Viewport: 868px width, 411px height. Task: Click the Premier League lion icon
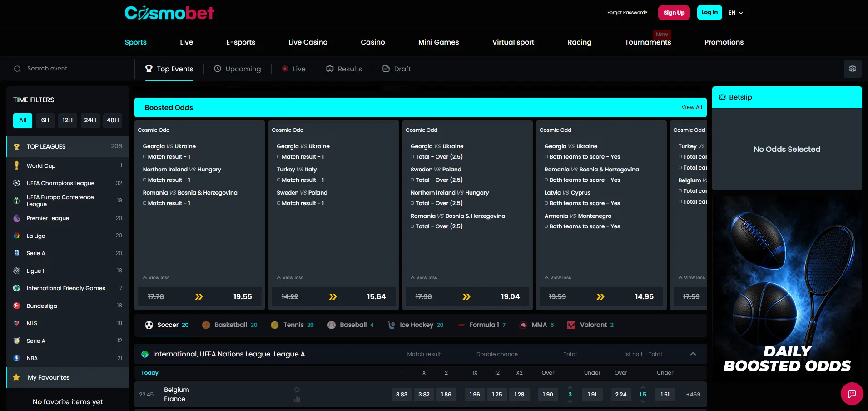click(17, 218)
